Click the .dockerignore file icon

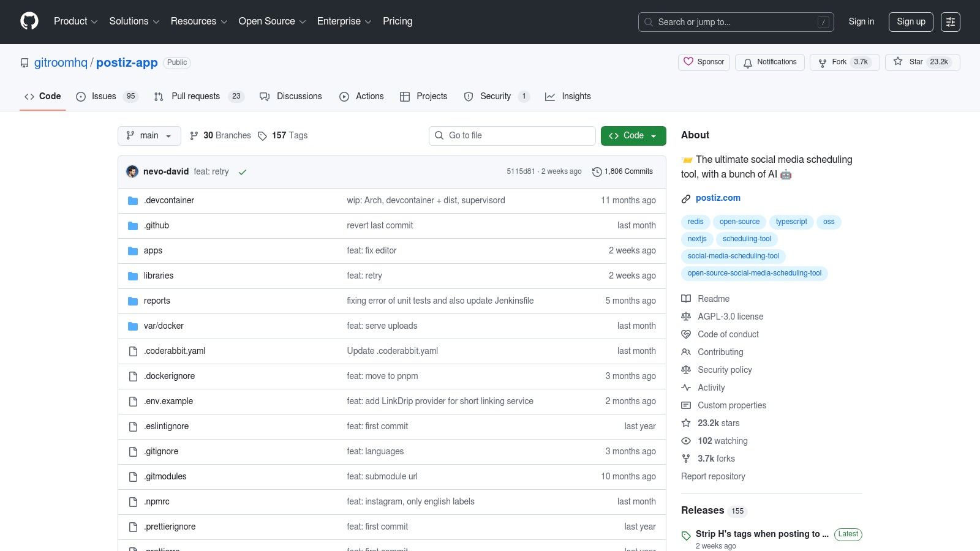click(x=133, y=377)
